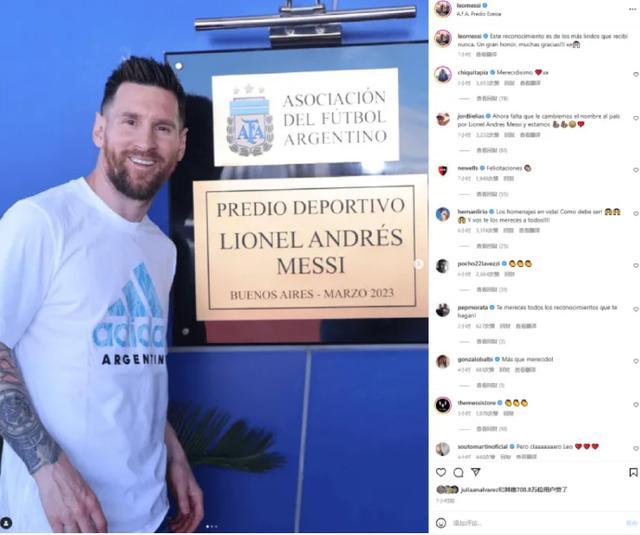Open leomessi profile from post header
Screen dimensions: 640x535
click(469, 5)
